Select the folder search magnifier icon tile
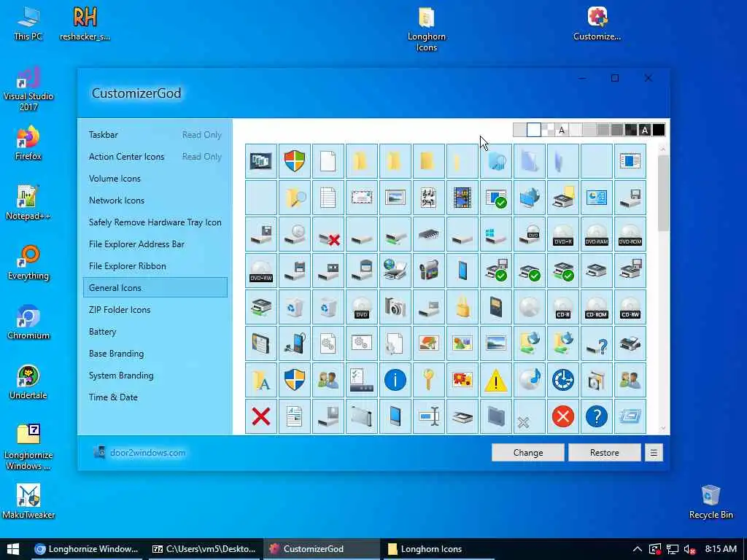Viewport: 747px width, 560px height. tap(295, 198)
